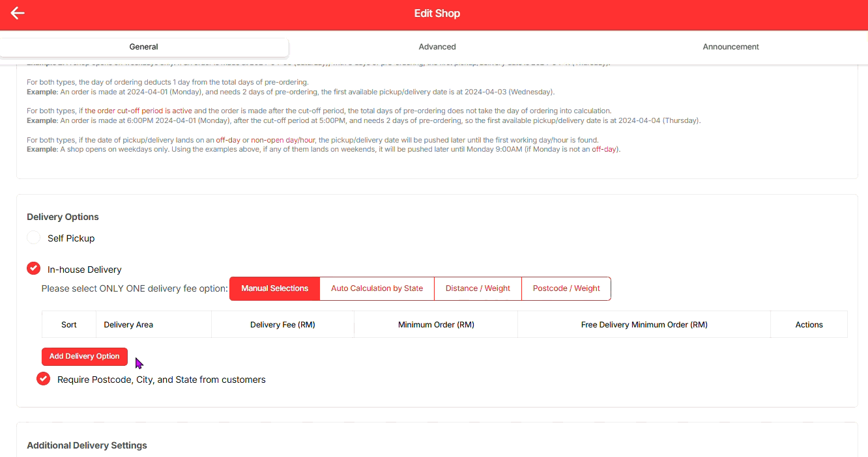This screenshot has width=868, height=457.
Task: Click the Additional Delivery Settings heading
Action: pos(87,445)
